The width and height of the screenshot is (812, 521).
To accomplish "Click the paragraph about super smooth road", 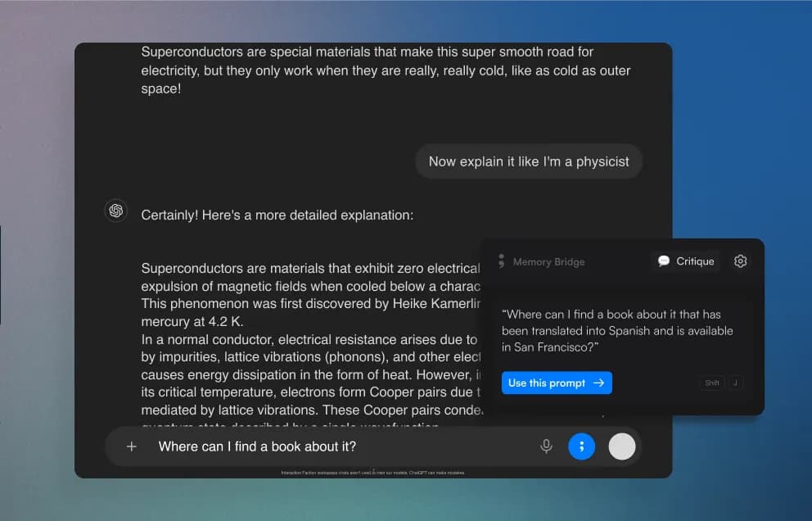I will (385, 70).
